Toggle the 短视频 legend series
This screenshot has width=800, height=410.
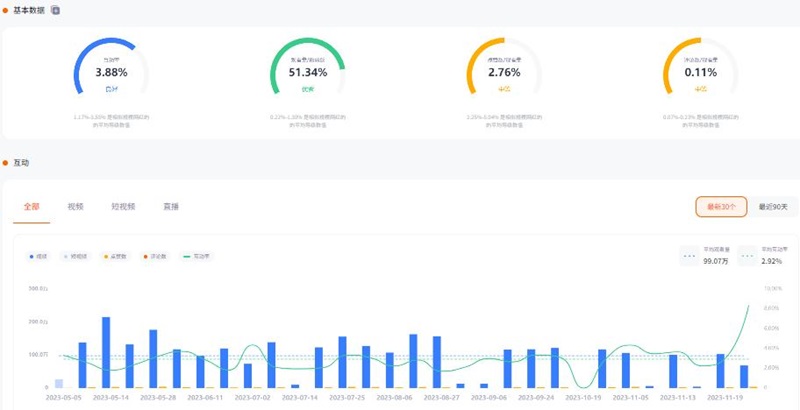tap(75, 257)
